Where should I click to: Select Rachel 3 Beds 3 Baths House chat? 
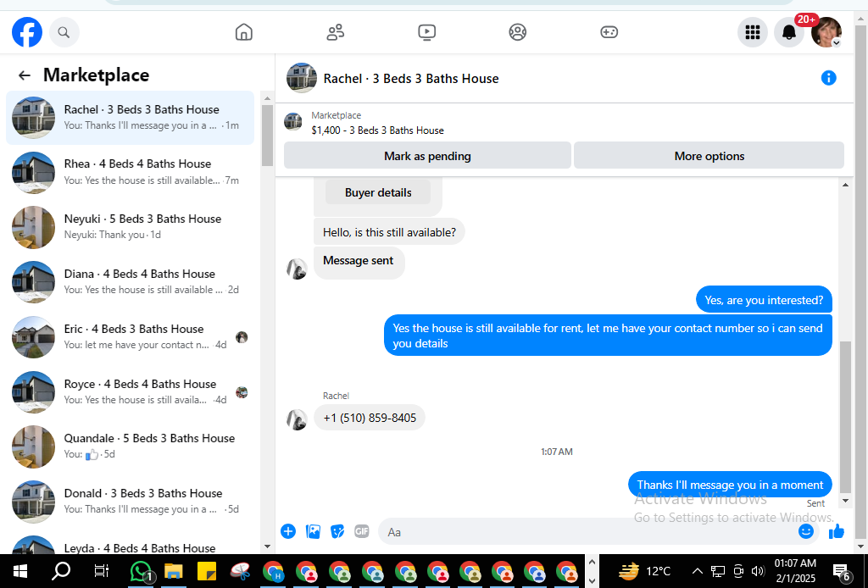[x=130, y=117]
